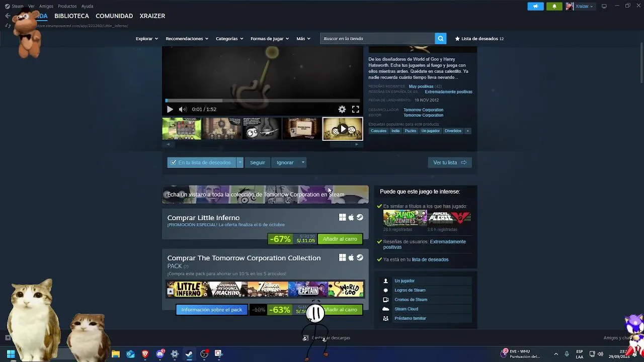Image resolution: width=644 pixels, height=362 pixels.
Task: Enter fullscreen for the trailer
Action: pyautogui.click(x=356, y=109)
